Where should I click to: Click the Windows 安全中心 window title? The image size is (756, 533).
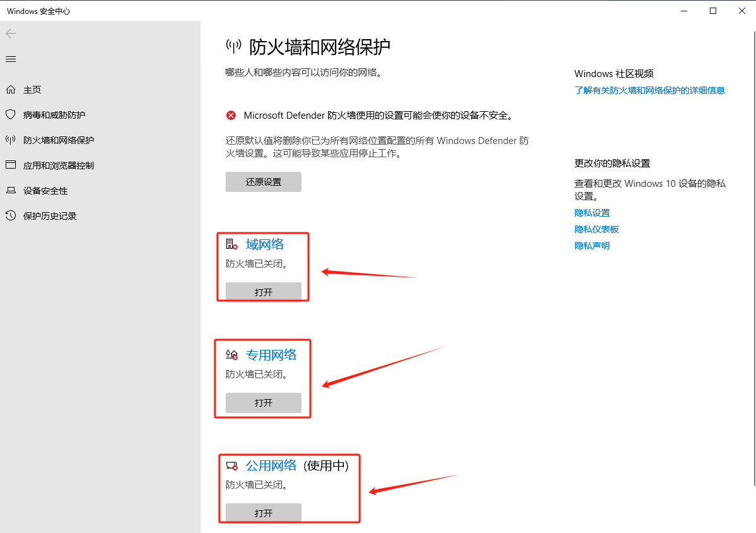(39, 11)
